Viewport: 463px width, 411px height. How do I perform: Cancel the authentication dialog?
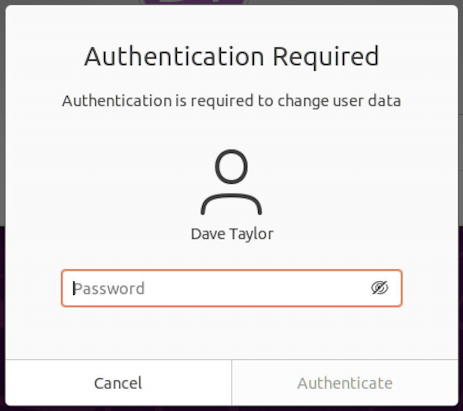118,383
